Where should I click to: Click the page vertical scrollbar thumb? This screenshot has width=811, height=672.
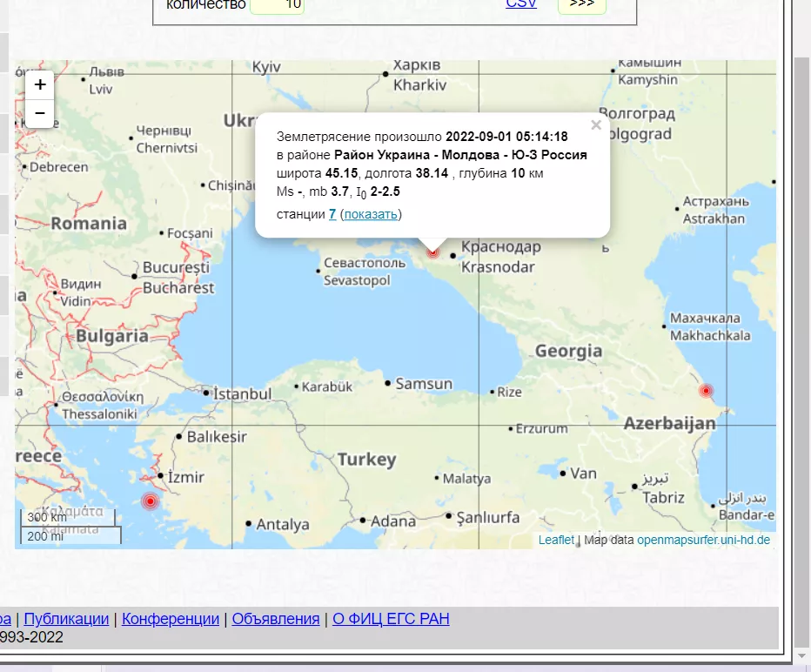(802, 331)
